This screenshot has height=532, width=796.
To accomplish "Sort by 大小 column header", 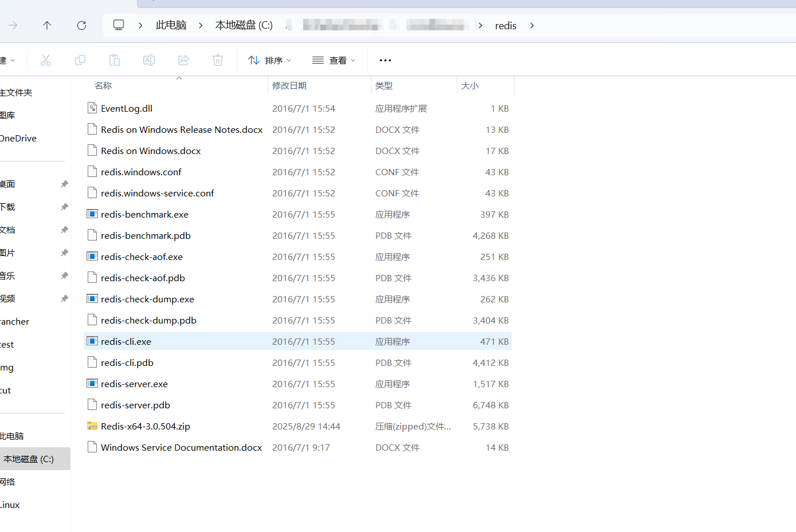I will click(x=470, y=85).
